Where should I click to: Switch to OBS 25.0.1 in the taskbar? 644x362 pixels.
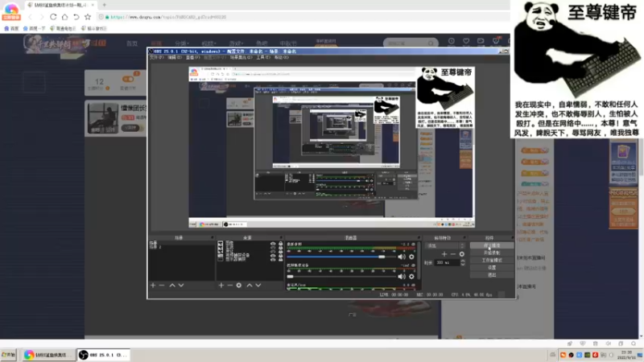104,355
